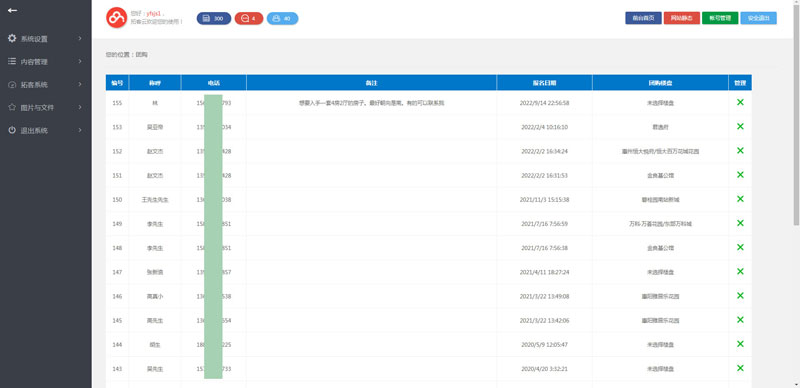Open the 前台首页 button
This screenshot has height=388, width=800.
pos(643,18)
